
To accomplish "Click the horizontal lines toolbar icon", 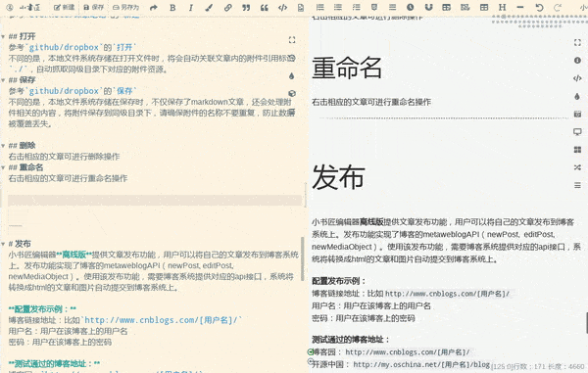I will (392, 7).
